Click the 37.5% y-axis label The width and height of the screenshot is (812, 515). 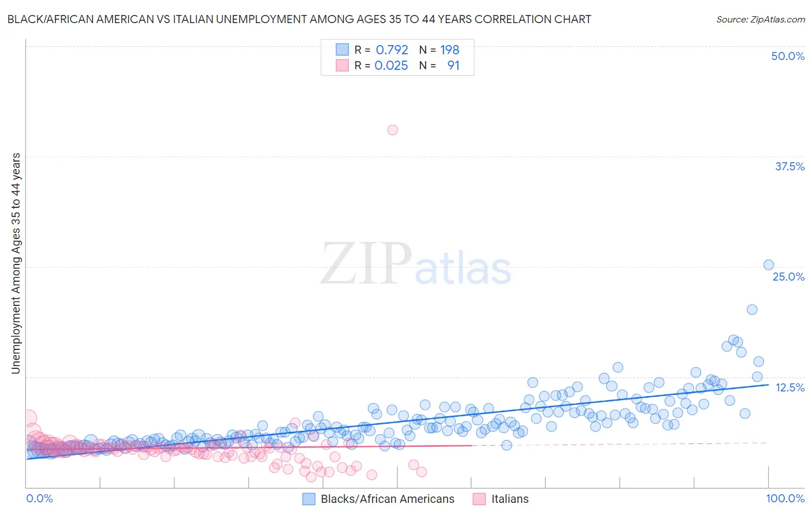point(789,166)
